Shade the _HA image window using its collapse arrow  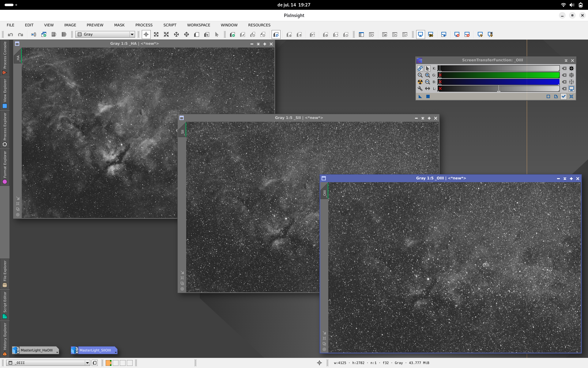[258, 44]
